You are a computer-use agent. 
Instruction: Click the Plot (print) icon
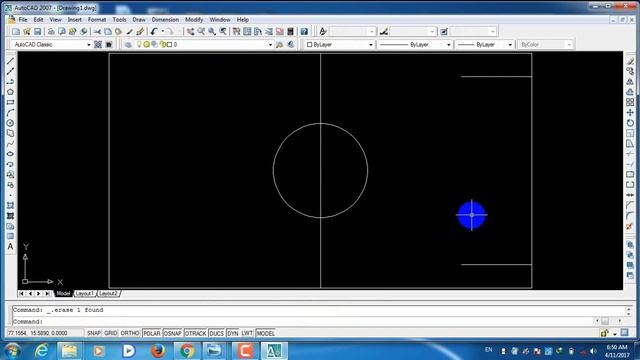point(51,31)
